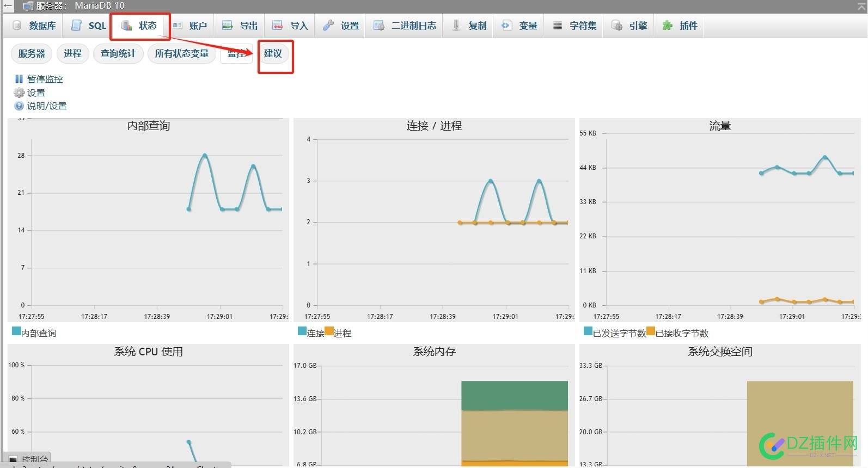
Task: Click the 内部查询 legend swatch
Action: (x=16, y=331)
